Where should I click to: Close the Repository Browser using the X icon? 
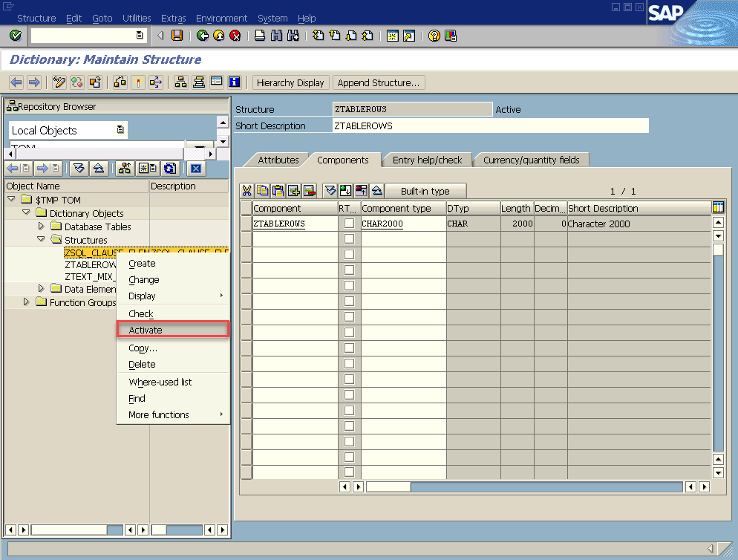[x=195, y=169]
